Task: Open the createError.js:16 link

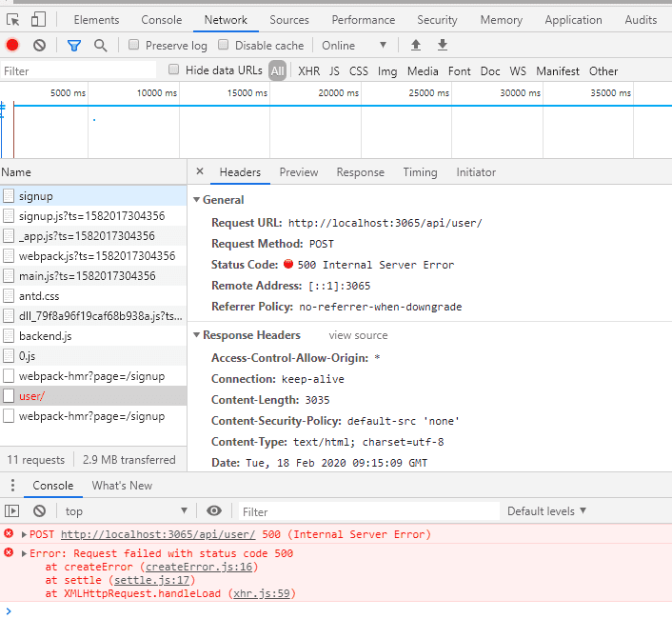Action: [201, 567]
